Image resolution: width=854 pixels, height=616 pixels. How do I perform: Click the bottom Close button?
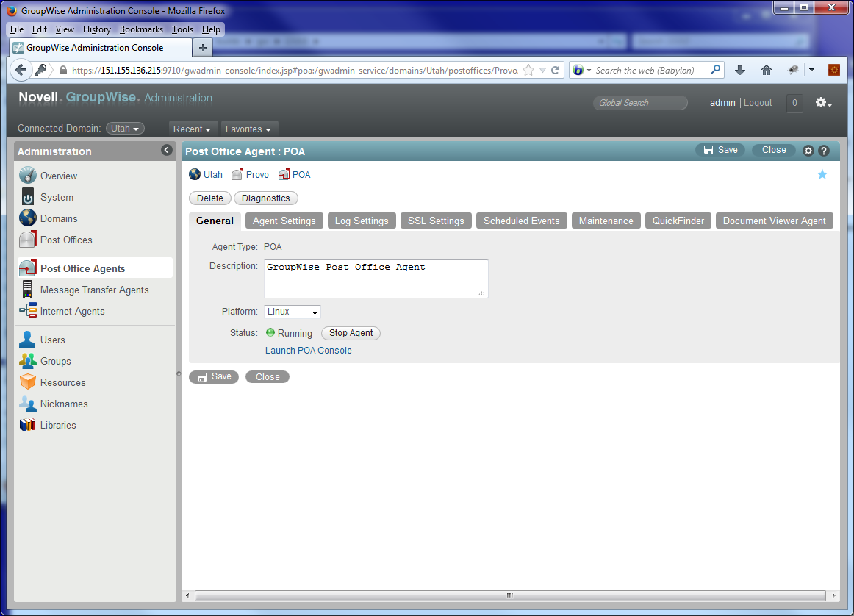(x=268, y=377)
